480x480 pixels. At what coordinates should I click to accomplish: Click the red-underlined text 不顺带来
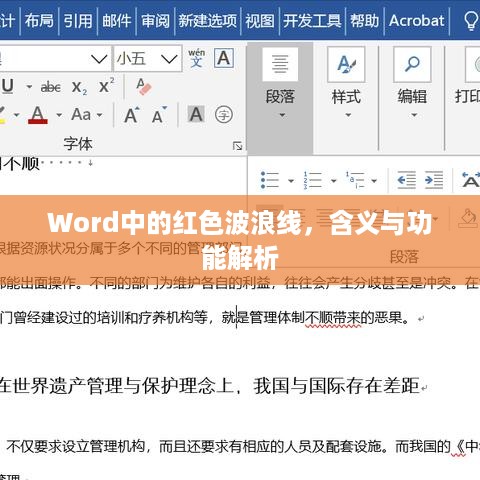pyautogui.click(x=333, y=318)
